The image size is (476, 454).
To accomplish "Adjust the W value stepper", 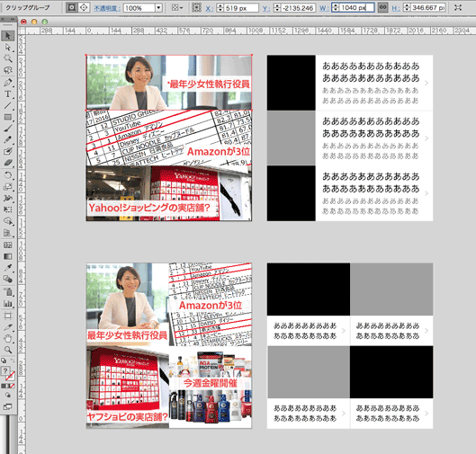I will 336,7.
